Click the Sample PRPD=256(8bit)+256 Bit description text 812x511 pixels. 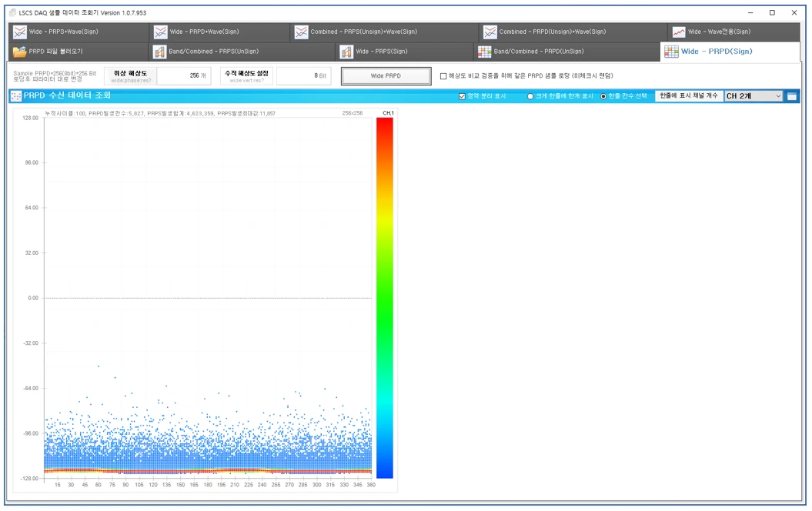55,76
